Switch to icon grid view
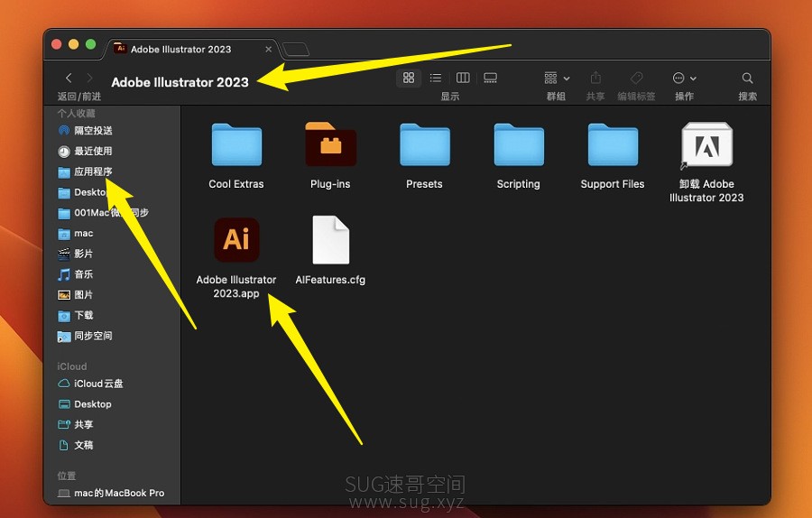The width and height of the screenshot is (812, 518). (x=409, y=78)
